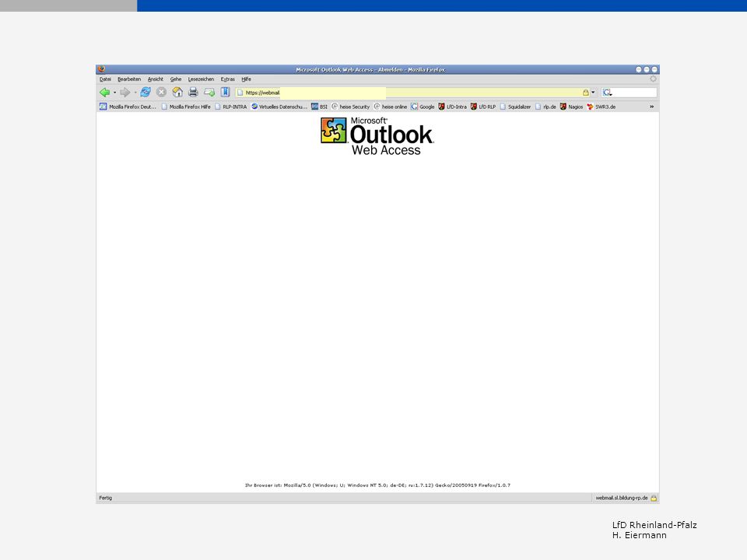747x560 pixels.
Task: Click the mail toolbar icon
Action: click(x=209, y=93)
